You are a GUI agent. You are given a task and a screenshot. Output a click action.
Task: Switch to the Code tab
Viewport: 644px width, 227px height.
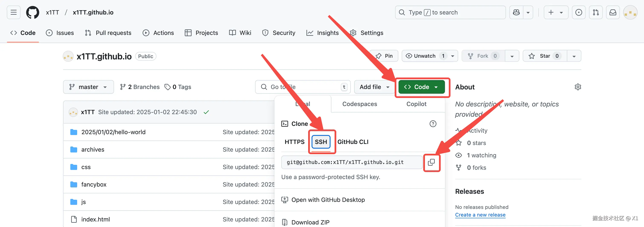click(x=23, y=33)
